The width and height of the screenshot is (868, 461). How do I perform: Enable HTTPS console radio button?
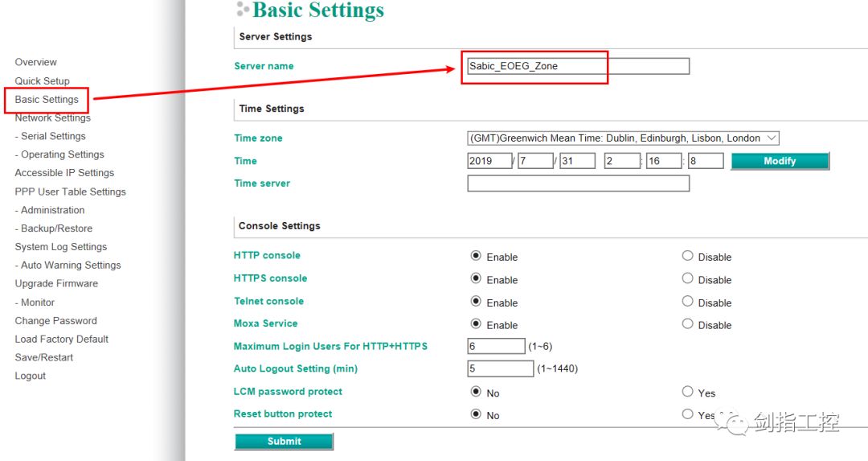click(x=476, y=278)
